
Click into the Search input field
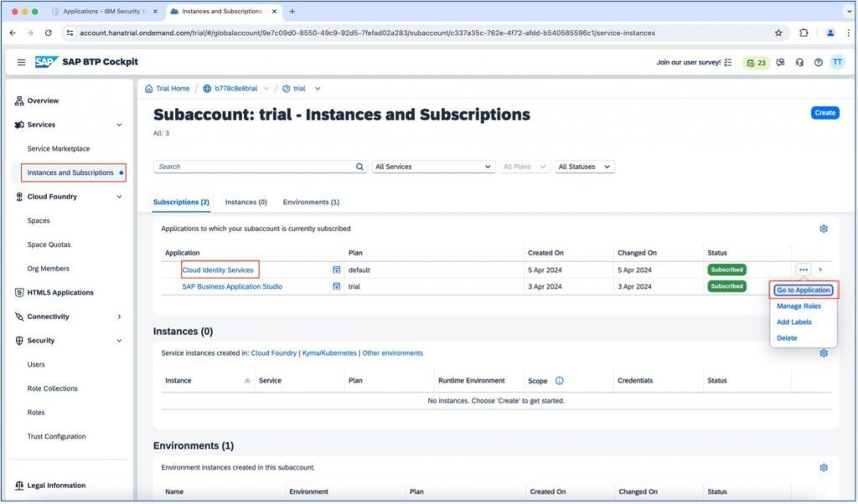tap(254, 167)
